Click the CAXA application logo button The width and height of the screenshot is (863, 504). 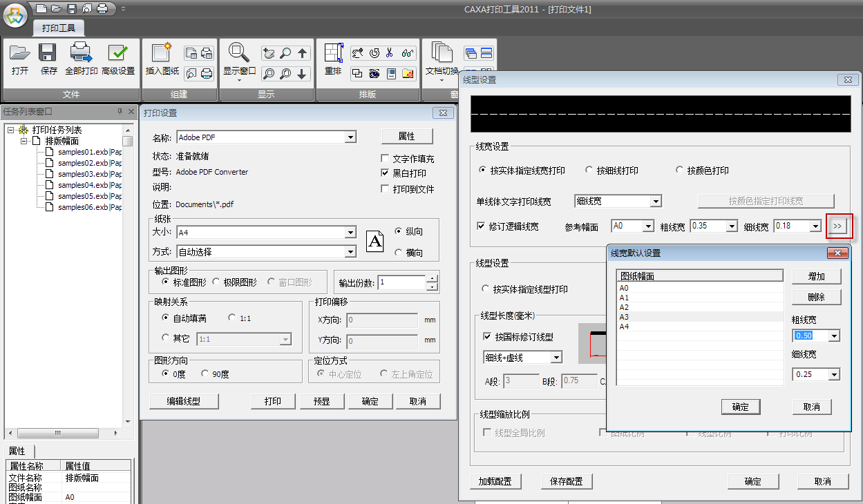[15, 14]
